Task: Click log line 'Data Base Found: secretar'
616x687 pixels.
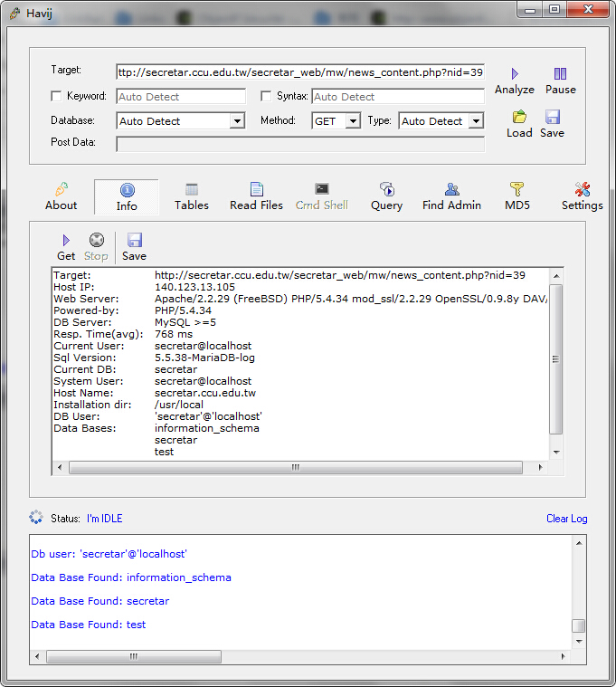Action: pyautogui.click(x=100, y=601)
